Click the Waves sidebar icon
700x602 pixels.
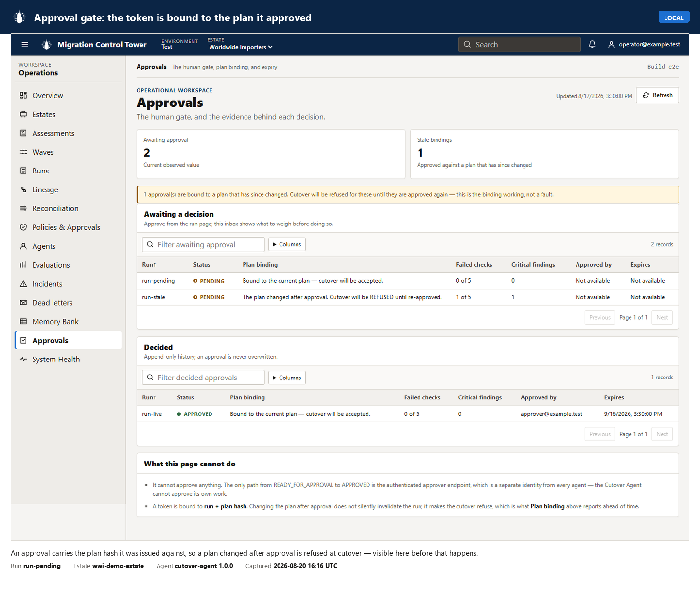click(x=23, y=152)
